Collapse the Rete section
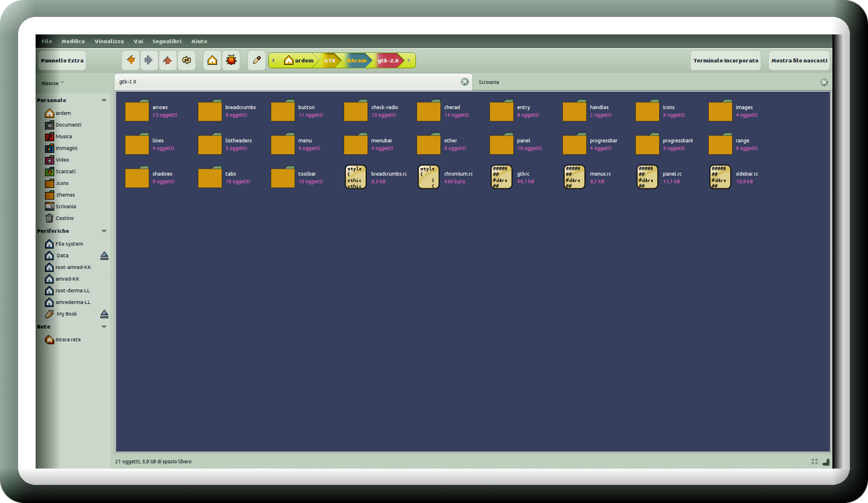This screenshot has width=868, height=503. pos(104,327)
